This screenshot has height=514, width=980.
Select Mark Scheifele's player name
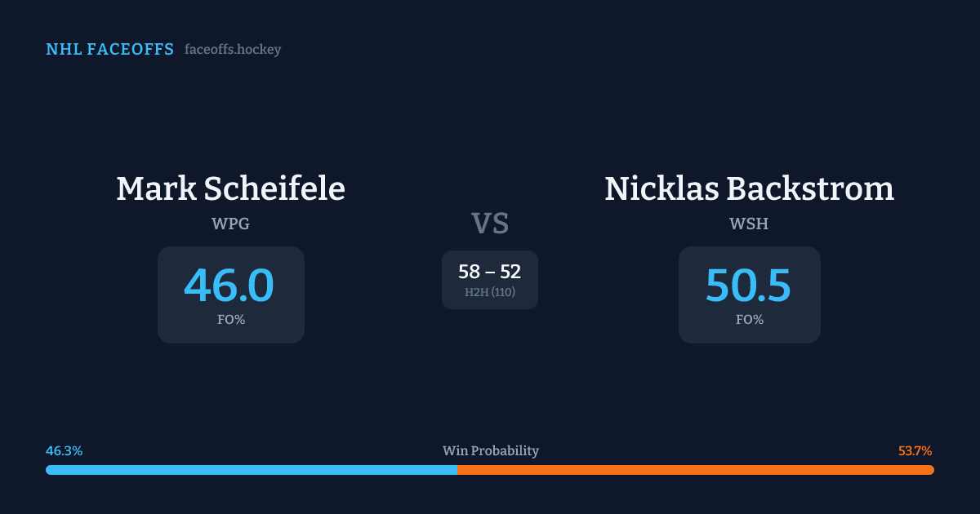(230, 188)
